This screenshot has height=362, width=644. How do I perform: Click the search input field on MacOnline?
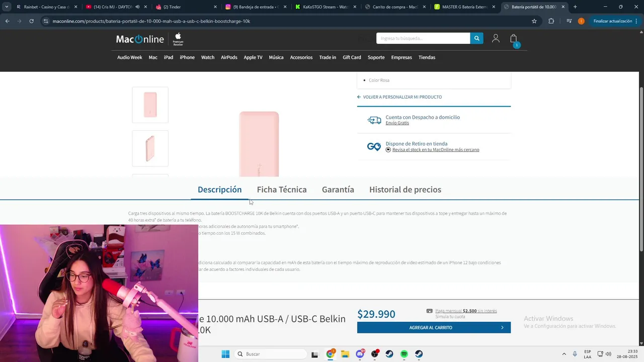[423, 38]
